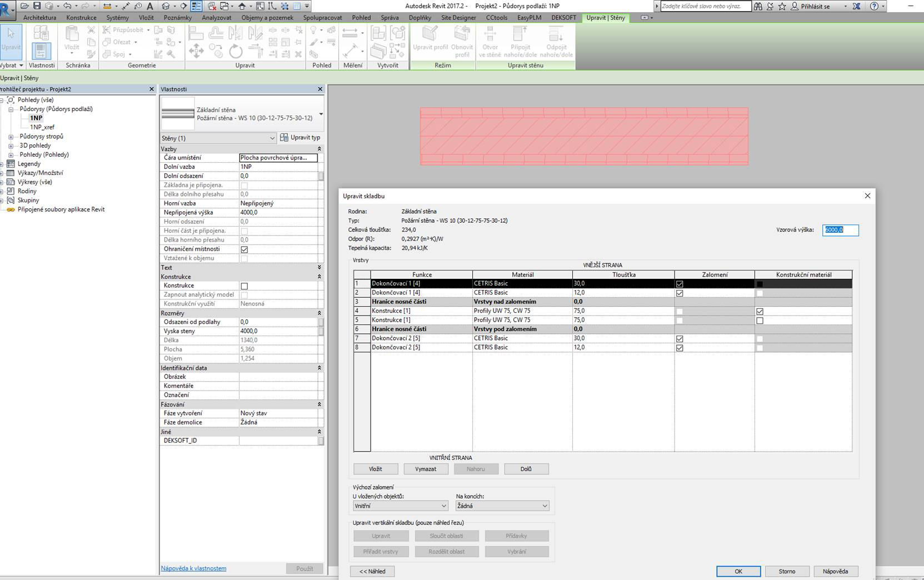Click the Thin Lines icon in quick access toolbar

[x=197, y=6]
